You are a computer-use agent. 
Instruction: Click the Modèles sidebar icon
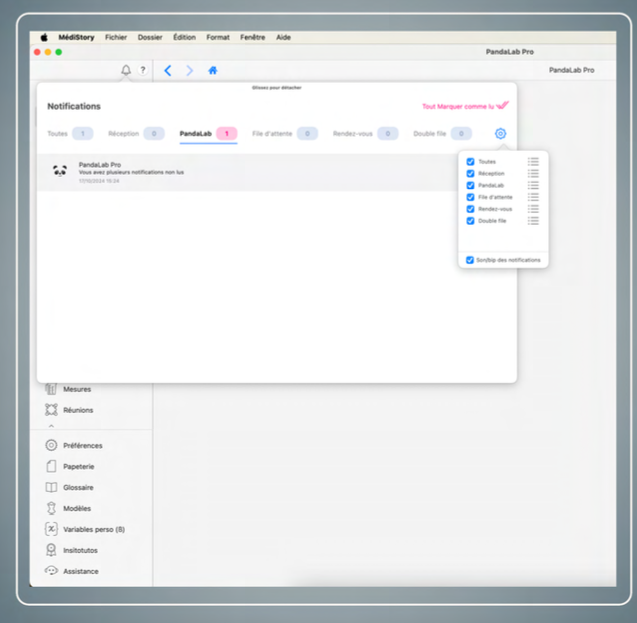point(51,508)
